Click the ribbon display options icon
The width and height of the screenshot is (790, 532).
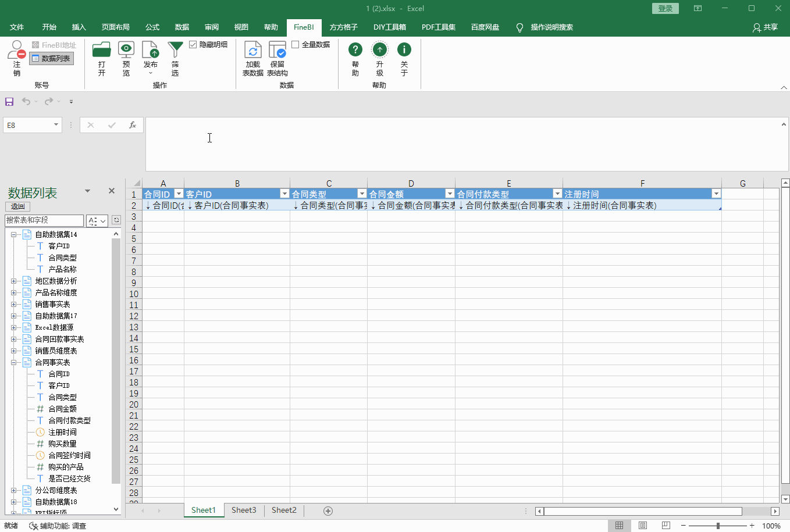click(x=698, y=8)
